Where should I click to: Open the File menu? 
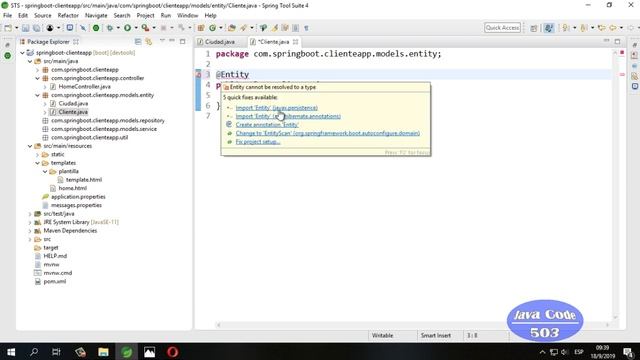point(7,16)
